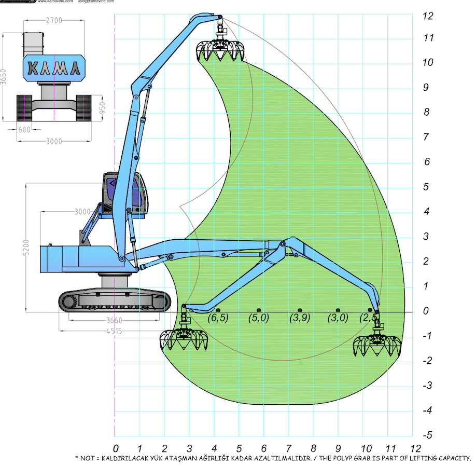The image size is (476, 466).
Task: Select 4 on the horizontal reach axis
Action: [214, 448]
